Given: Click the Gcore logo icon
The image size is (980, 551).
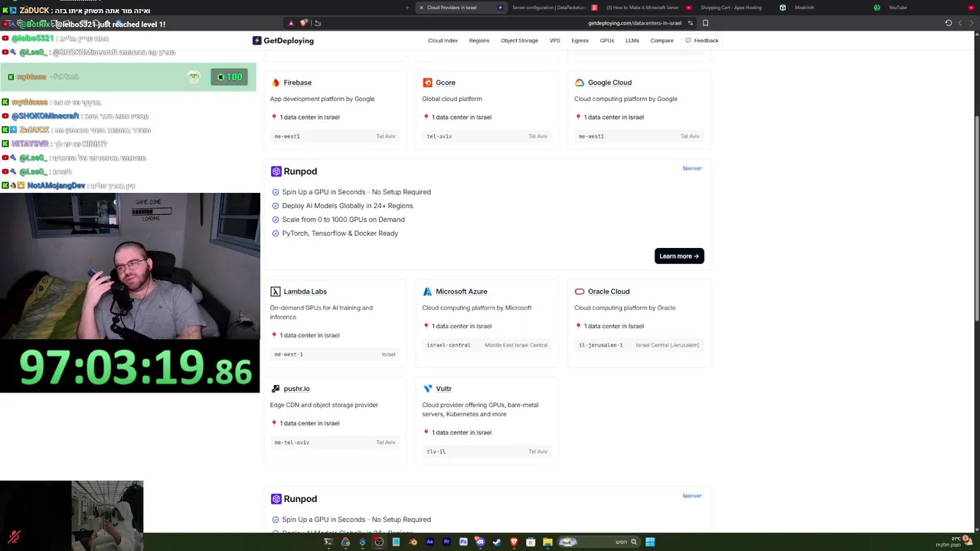Looking at the screenshot, I should 427,83.
